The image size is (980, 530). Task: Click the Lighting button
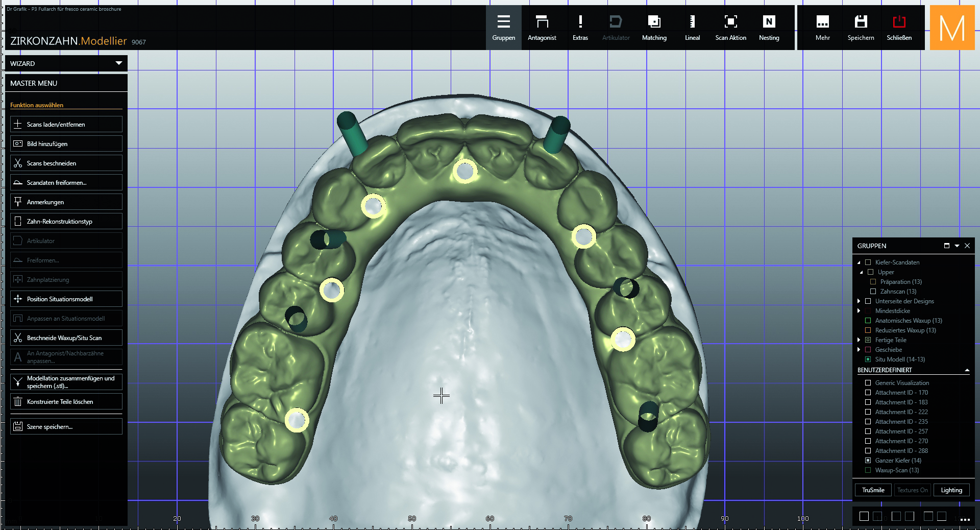951,490
